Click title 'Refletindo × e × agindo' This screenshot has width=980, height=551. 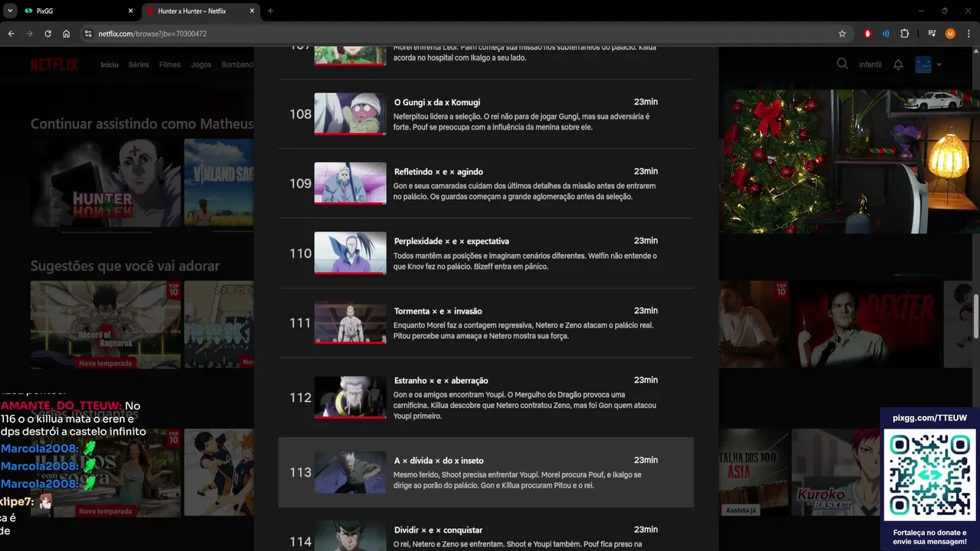click(x=439, y=172)
